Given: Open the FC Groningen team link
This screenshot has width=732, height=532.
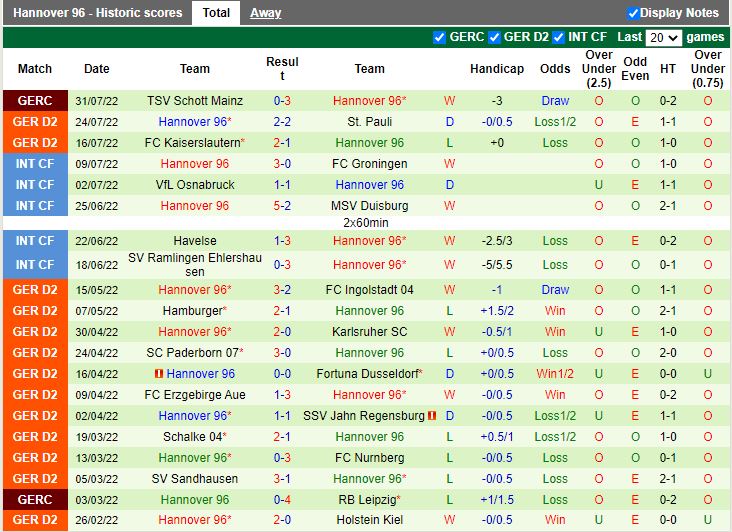Looking at the screenshot, I should coord(369,164).
